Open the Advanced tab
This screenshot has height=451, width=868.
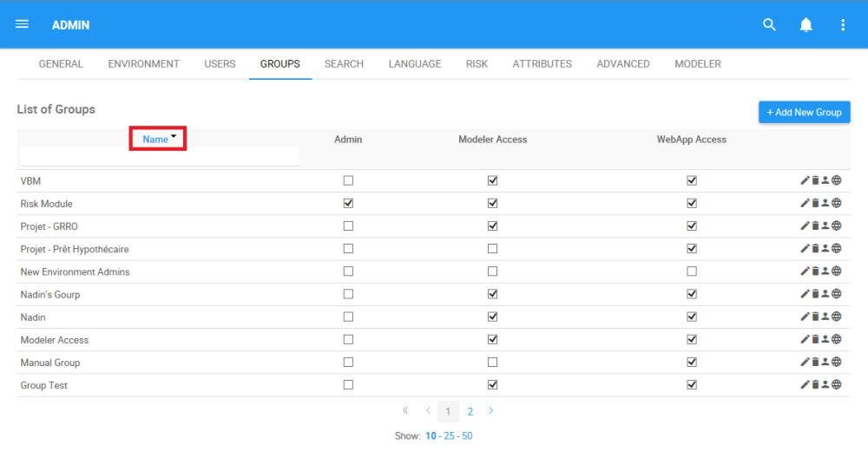623,63
